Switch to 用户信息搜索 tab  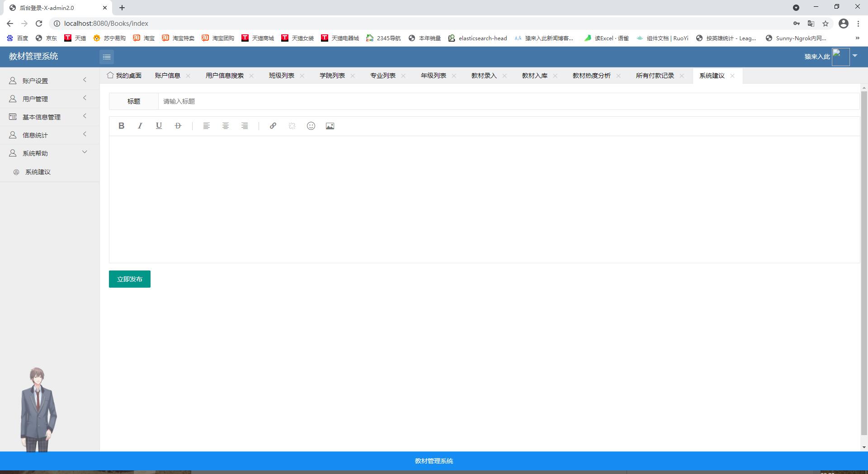pyautogui.click(x=225, y=76)
